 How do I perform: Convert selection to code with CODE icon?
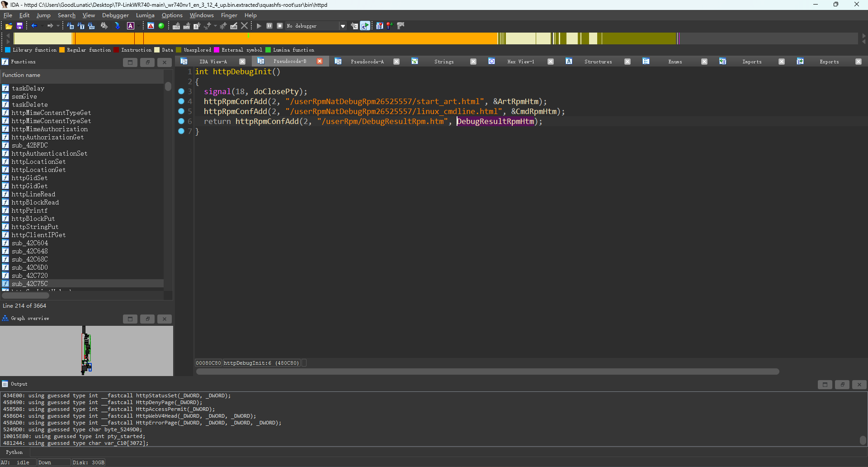pyautogui.click(x=176, y=26)
